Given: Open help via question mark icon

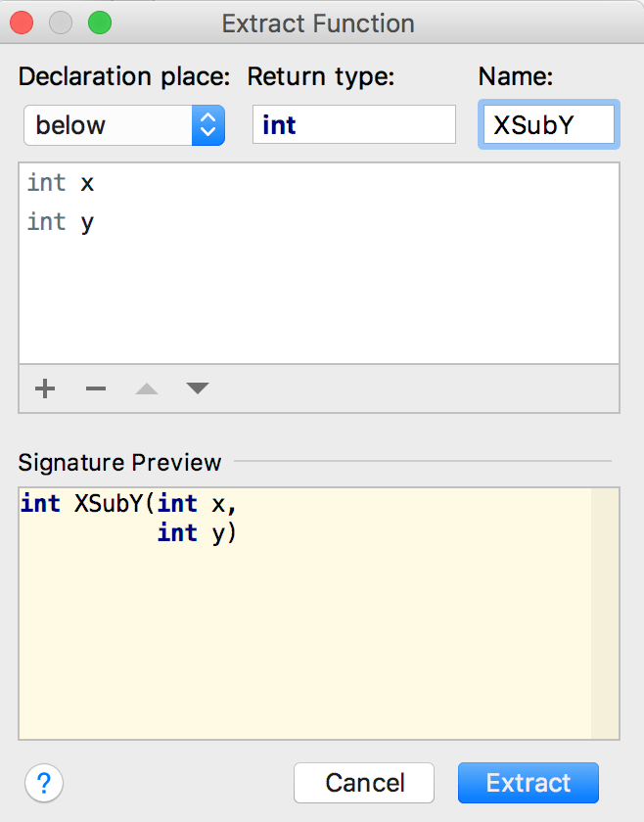Looking at the screenshot, I should [44, 783].
